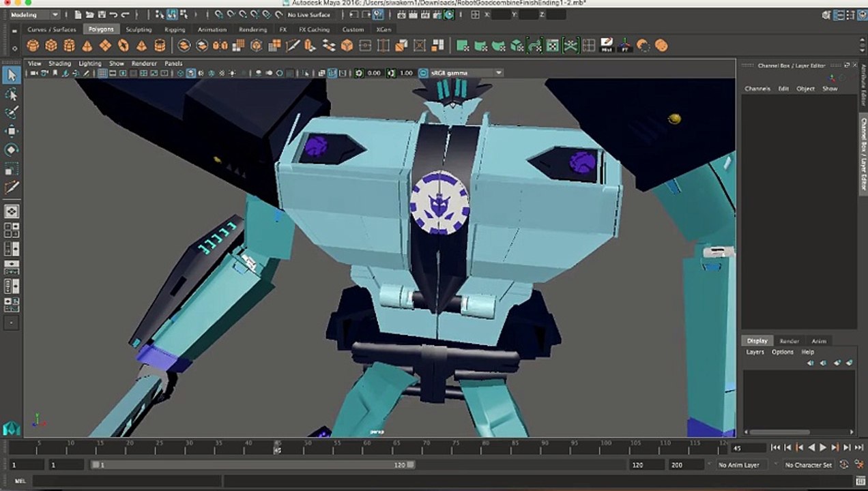Open the No Live Surface field
The height and width of the screenshot is (491, 868).
click(309, 14)
